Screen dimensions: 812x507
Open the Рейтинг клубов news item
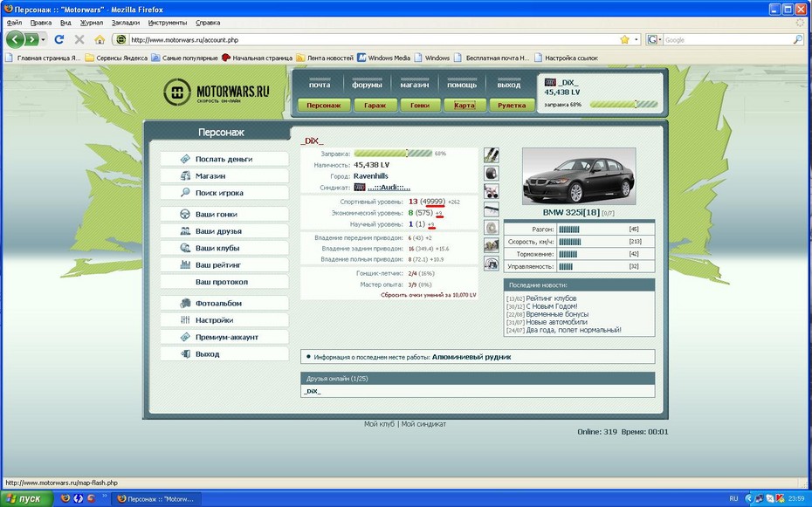[551, 298]
